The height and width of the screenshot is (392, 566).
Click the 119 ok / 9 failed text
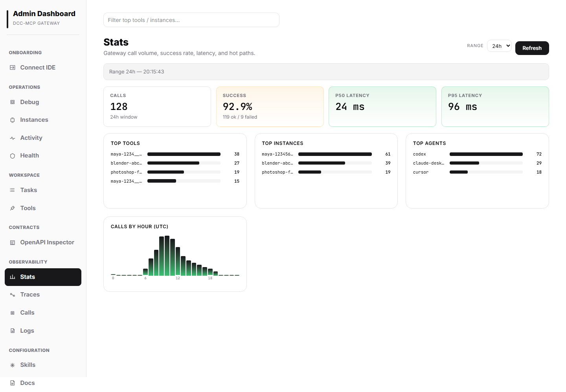click(240, 117)
